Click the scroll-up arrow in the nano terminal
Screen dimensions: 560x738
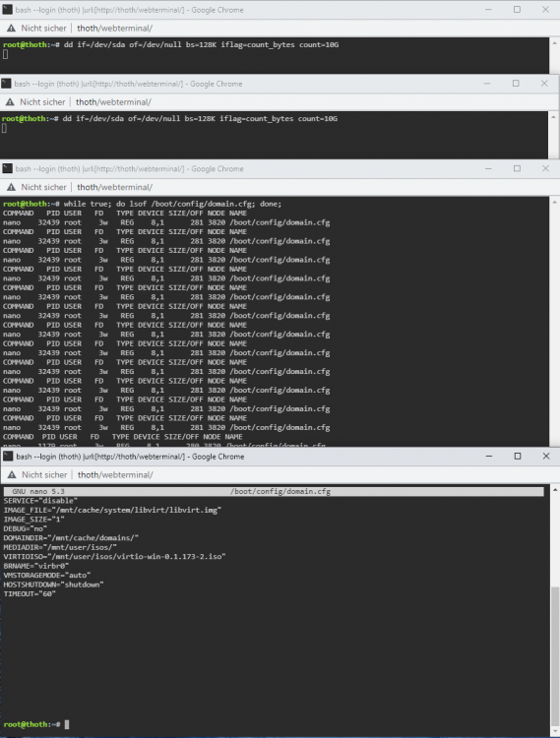555,489
